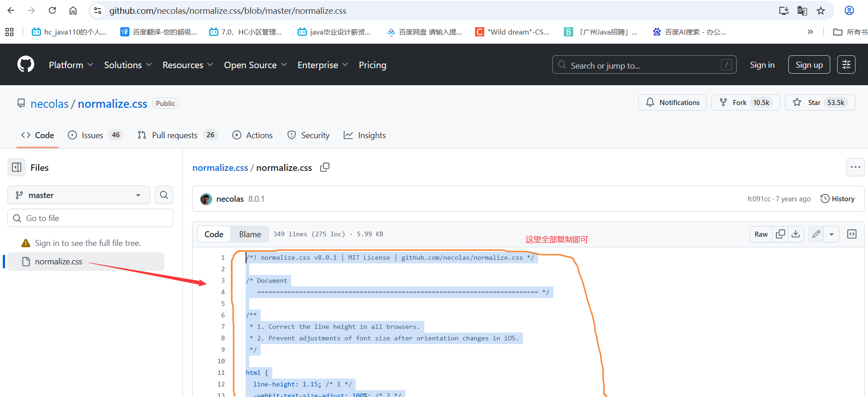The height and width of the screenshot is (397, 868).
Task: Open the browser apps grid icon
Action: point(9,32)
